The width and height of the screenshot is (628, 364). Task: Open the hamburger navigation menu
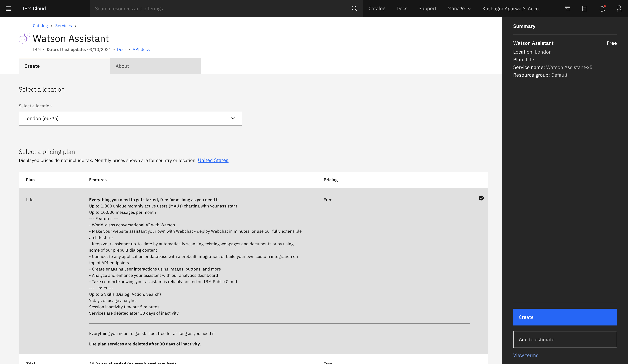pyautogui.click(x=8, y=8)
